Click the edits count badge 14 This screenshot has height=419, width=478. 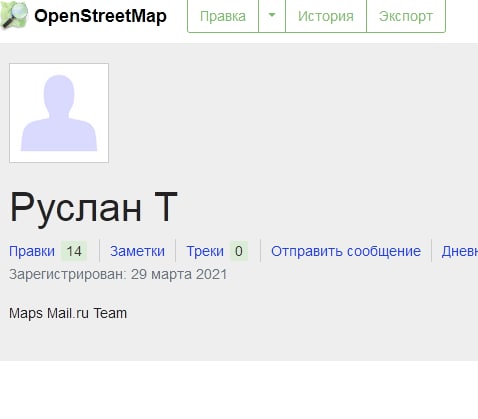tap(74, 251)
